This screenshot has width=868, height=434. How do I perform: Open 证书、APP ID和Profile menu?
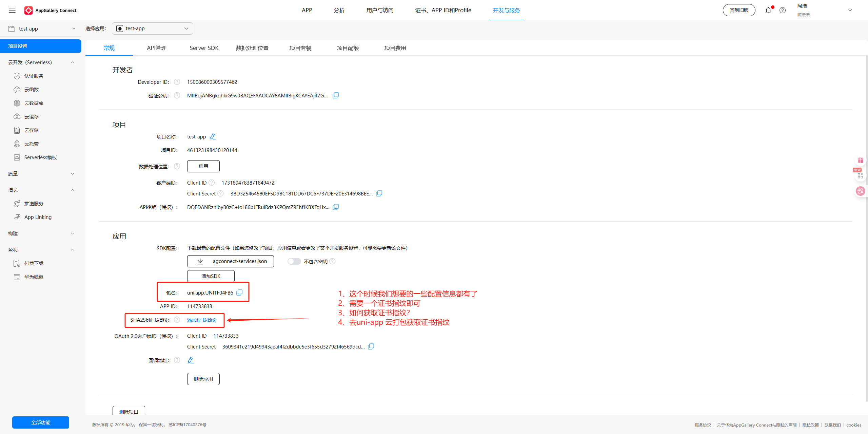(x=443, y=10)
